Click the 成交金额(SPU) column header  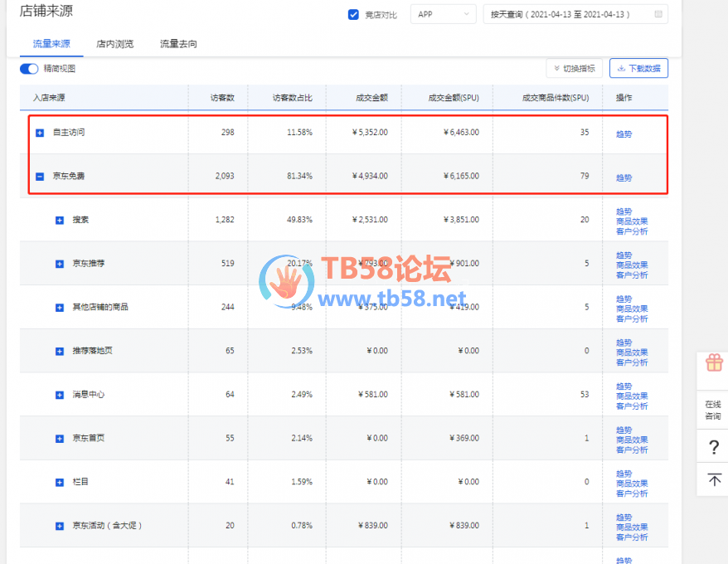tap(454, 98)
